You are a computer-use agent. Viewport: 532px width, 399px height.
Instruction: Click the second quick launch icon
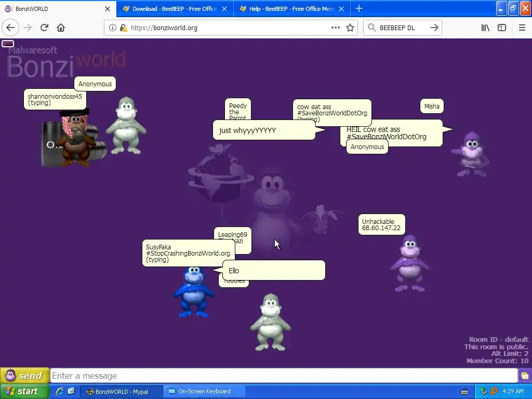click(71, 391)
